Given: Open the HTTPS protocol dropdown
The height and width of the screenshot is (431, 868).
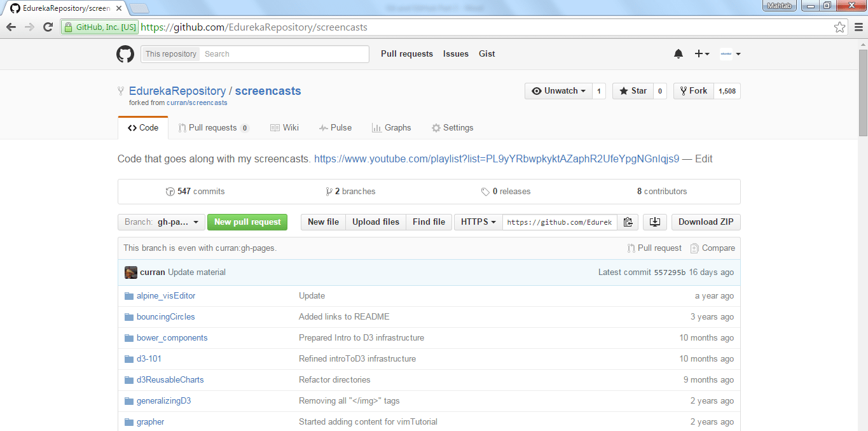Looking at the screenshot, I should coord(478,222).
